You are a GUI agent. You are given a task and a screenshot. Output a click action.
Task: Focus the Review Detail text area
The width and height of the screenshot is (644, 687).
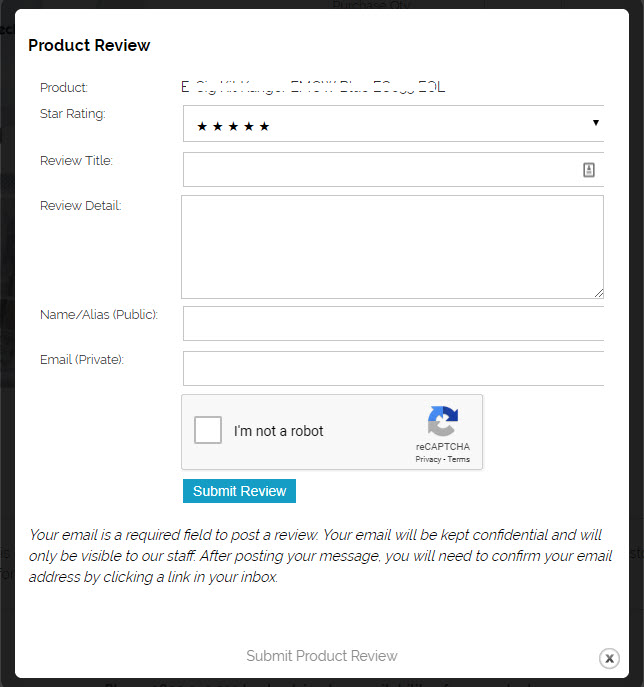tap(392, 246)
